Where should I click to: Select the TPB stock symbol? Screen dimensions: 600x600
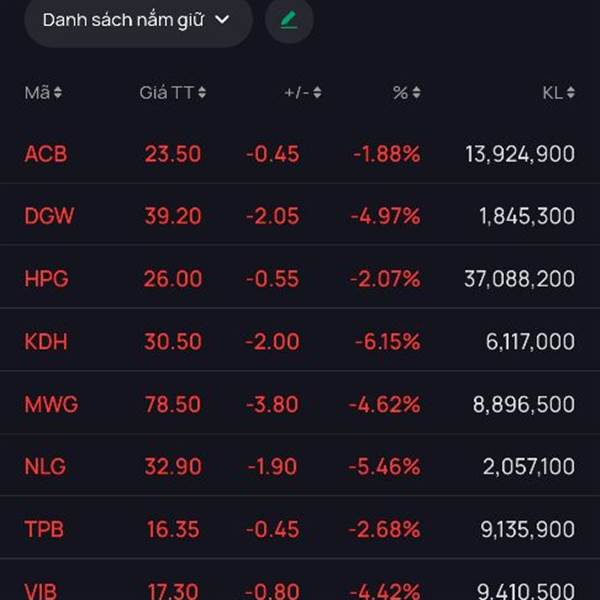tap(46, 529)
